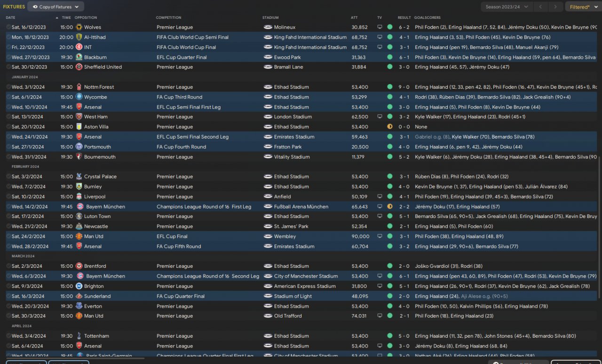Click the Luton Town club badge
Viewport: 602px width, 364px height.
coord(79,217)
